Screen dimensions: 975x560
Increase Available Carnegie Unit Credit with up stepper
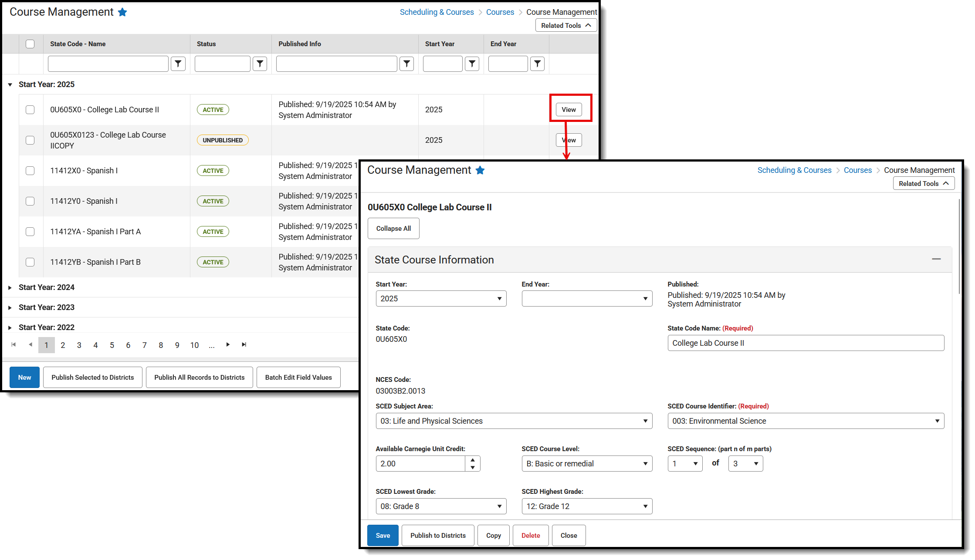click(473, 460)
